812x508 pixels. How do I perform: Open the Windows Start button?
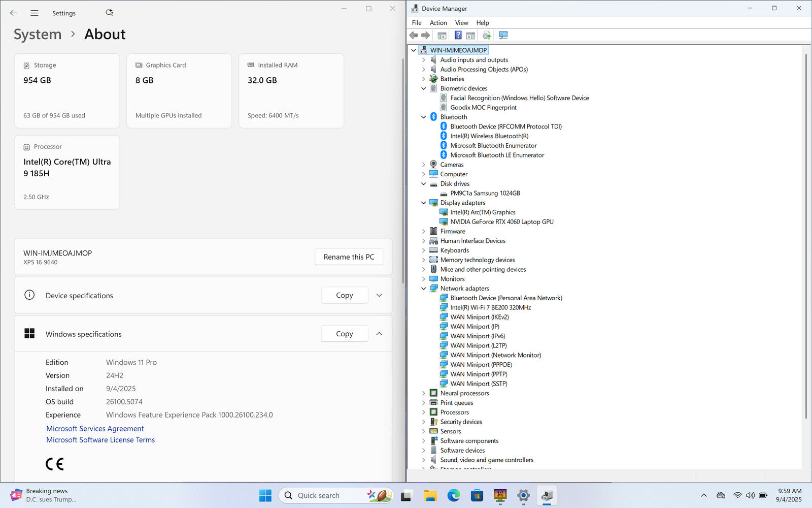(x=265, y=495)
